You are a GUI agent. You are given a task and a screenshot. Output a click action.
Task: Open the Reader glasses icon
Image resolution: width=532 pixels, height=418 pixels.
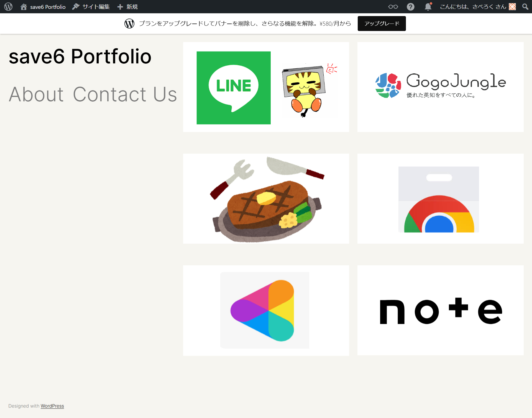coord(393,7)
